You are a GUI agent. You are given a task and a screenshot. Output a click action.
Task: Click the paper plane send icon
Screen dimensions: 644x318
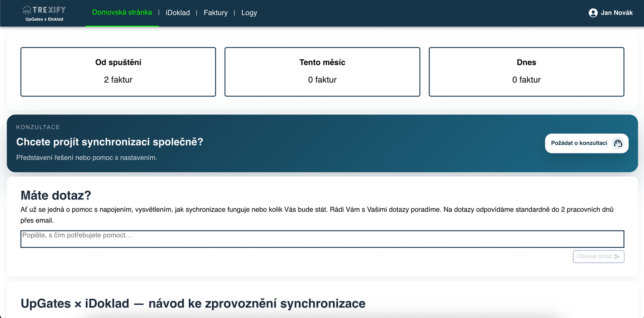click(x=617, y=257)
